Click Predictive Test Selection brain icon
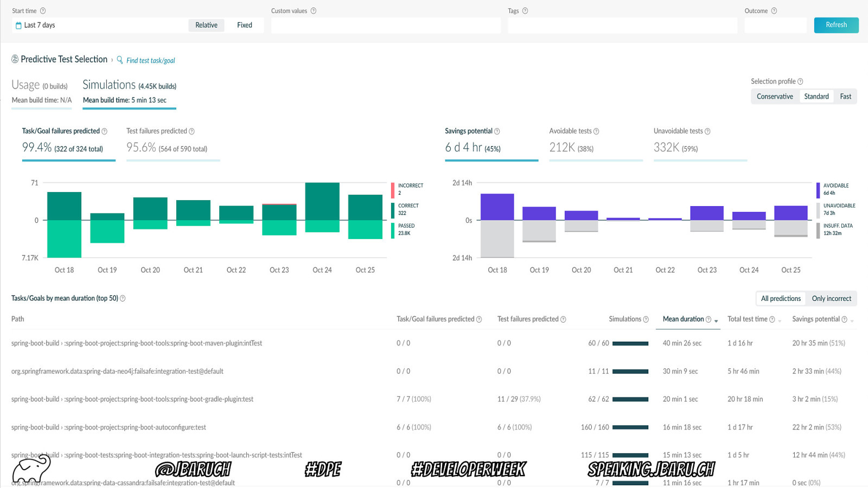The width and height of the screenshot is (868, 488). point(15,59)
